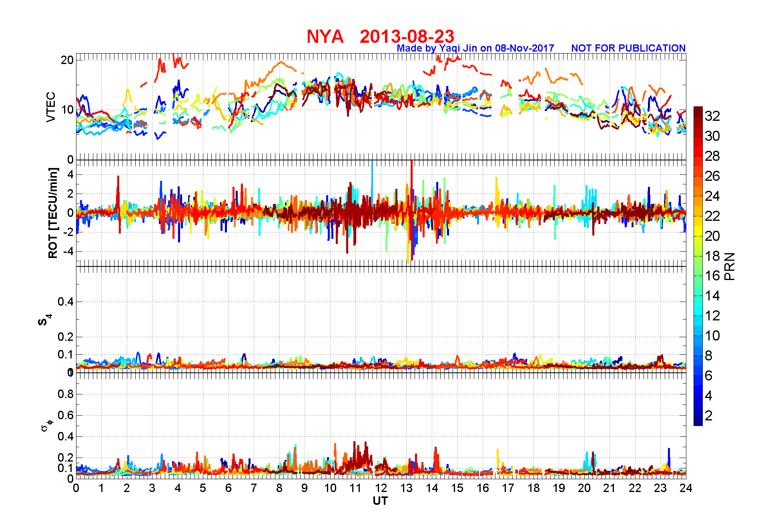Click the "32" colorbar tick label

[x=712, y=116]
